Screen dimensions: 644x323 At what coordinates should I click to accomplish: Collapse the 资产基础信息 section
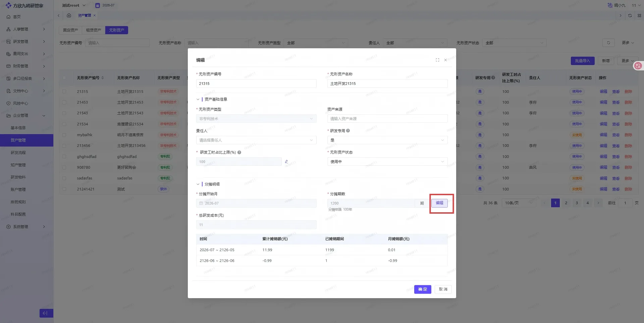click(198, 99)
